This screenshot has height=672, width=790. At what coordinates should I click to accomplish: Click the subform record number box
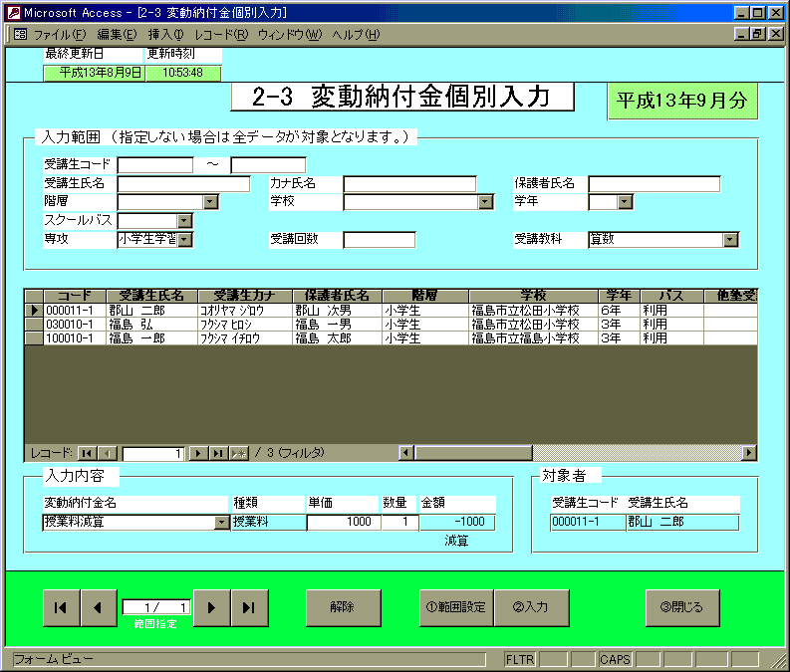click(x=153, y=454)
